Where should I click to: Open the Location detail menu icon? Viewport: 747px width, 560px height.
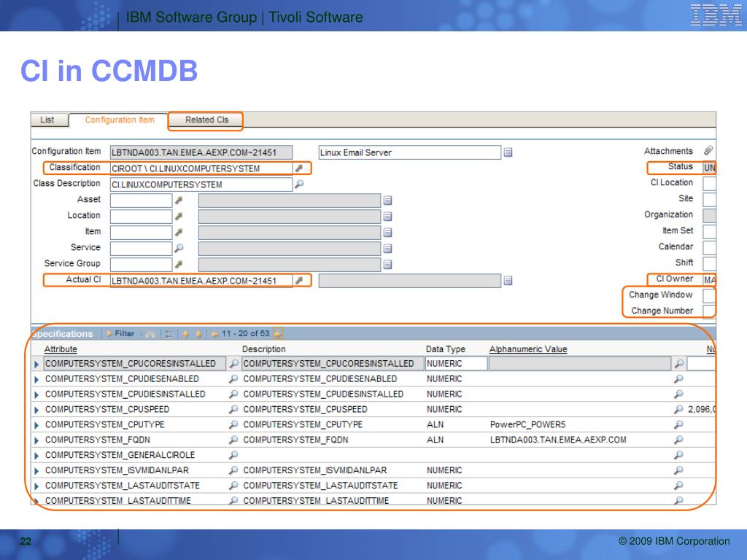[179, 216]
